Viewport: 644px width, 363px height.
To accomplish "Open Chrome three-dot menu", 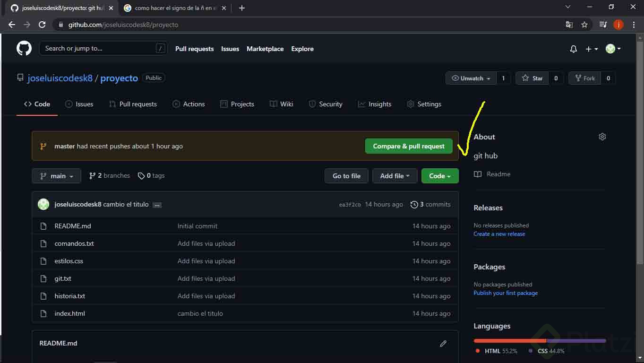I will pyautogui.click(x=634, y=25).
